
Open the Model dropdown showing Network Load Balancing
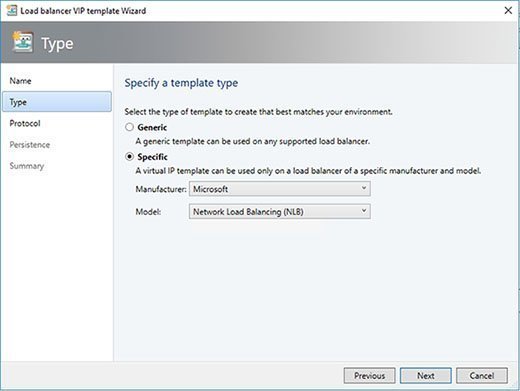coord(279,212)
